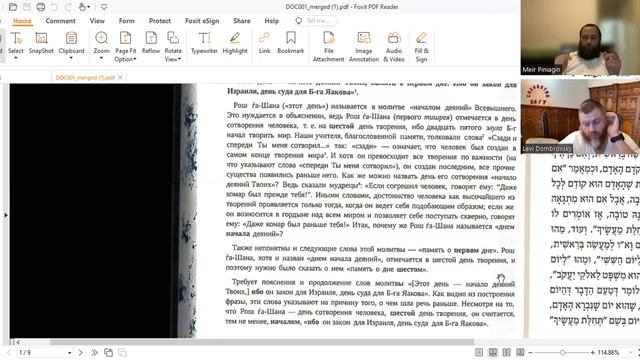Switch to facing pages view
The height and width of the screenshot is (360, 640).
(x=507, y=352)
